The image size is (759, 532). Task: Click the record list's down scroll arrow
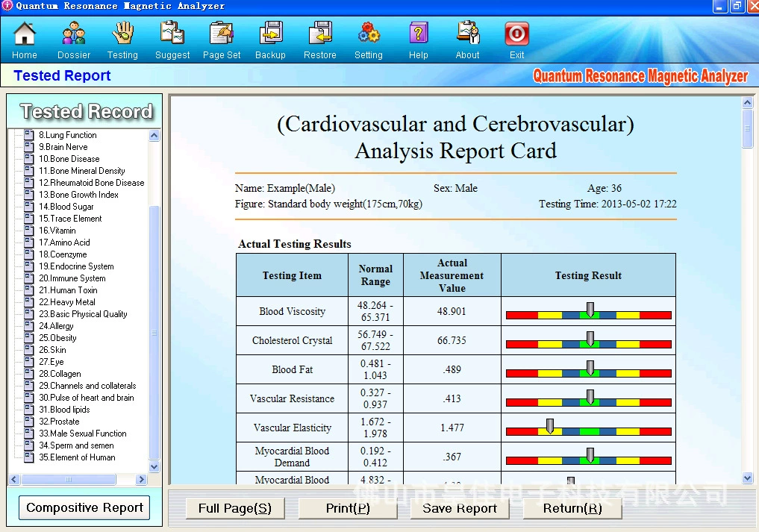point(154,467)
